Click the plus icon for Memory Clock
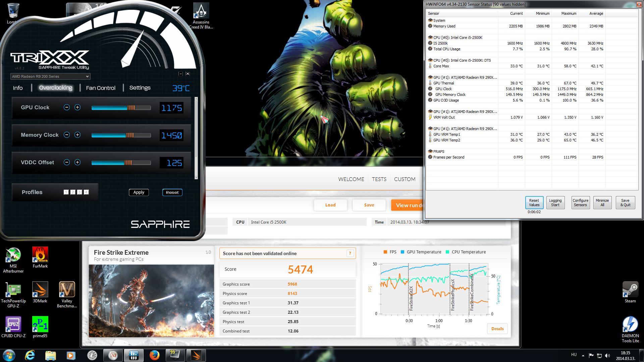This screenshot has width=644, height=362. click(77, 135)
